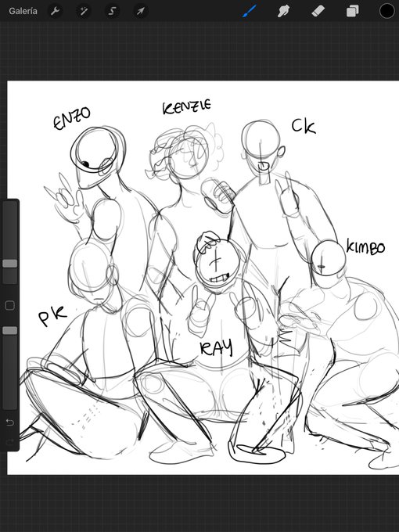
Task: Click the PK label on canvas
Action: (x=52, y=317)
